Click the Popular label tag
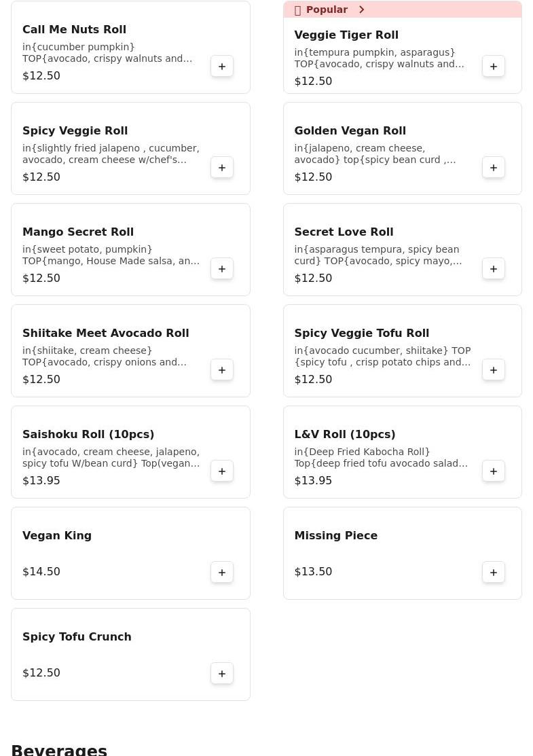533x756 pixels. (x=327, y=10)
